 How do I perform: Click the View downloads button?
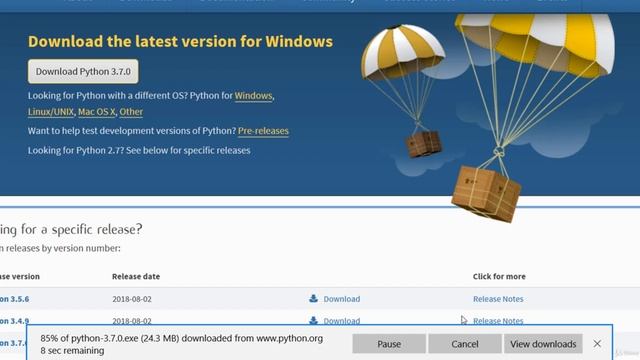tap(543, 344)
